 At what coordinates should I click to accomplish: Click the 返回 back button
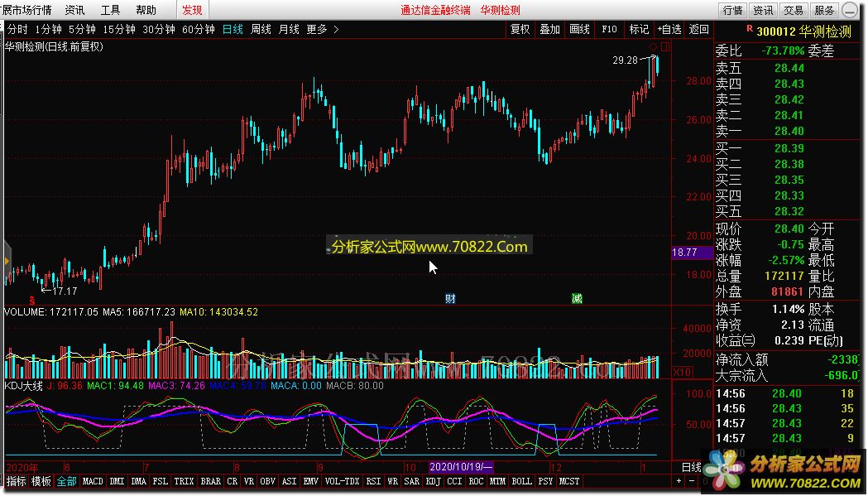pos(698,29)
